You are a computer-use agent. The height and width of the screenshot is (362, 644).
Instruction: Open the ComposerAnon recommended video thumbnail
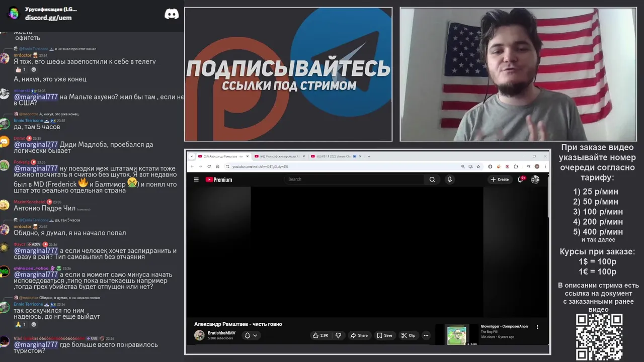point(457,335)
